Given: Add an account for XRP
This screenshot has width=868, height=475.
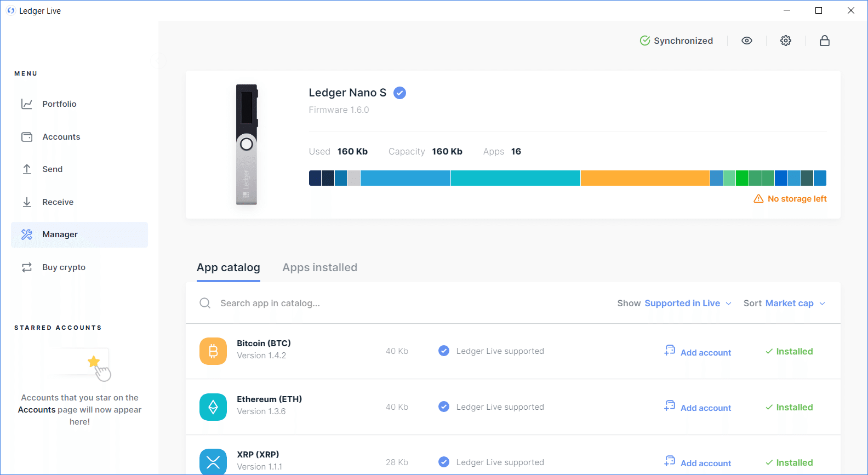Looking at the screenshot, I should click(698, 462).
